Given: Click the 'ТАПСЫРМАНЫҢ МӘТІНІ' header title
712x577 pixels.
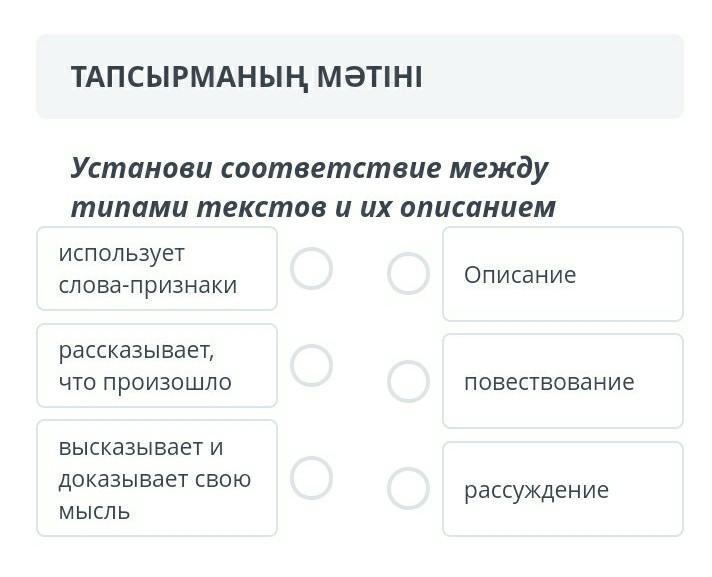Looking at the screenshot, I should pyautogui.click(x=246, y=77).
